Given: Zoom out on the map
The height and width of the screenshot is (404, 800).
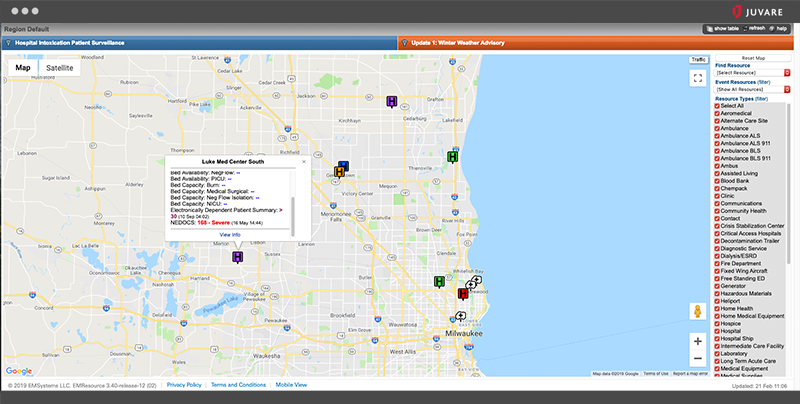Looking at the screenshot, I should point(697,359).
